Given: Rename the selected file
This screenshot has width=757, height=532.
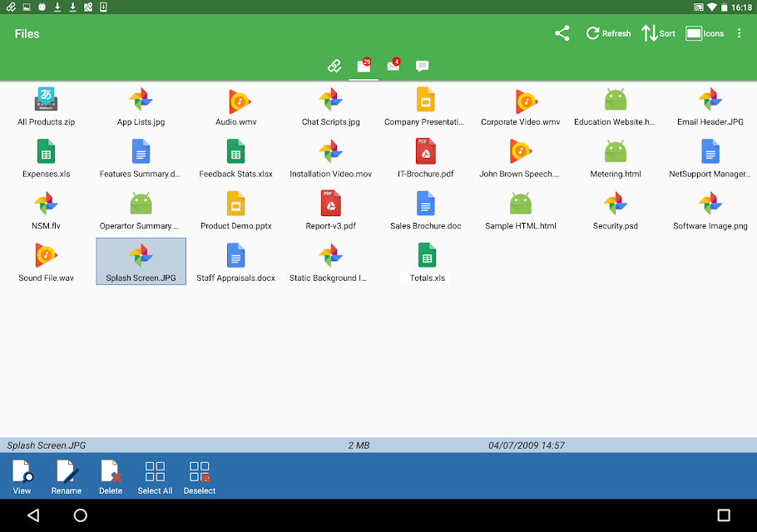Looking at the screenshot, I should (x=67, y=476).
